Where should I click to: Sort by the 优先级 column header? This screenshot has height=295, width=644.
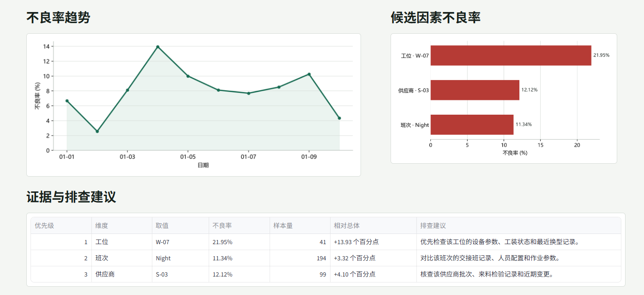(x=61, y=226)
